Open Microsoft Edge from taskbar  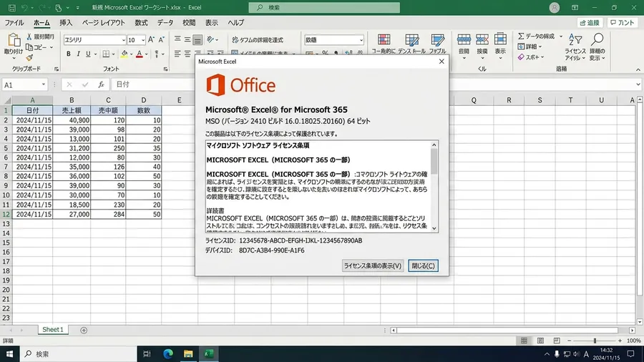[x=168, y=354]
